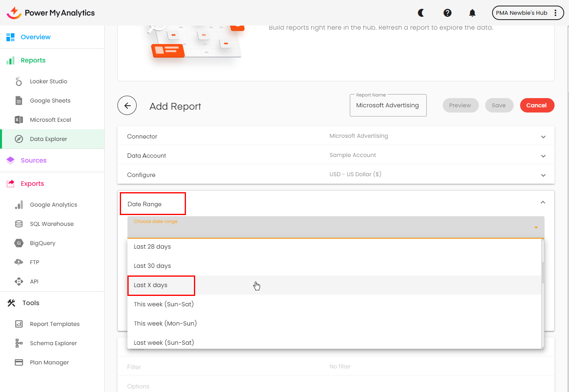Screen dimensions: 569x392
Task: Choose This week (Mon-Sun) option
Action: pos(165,324)
